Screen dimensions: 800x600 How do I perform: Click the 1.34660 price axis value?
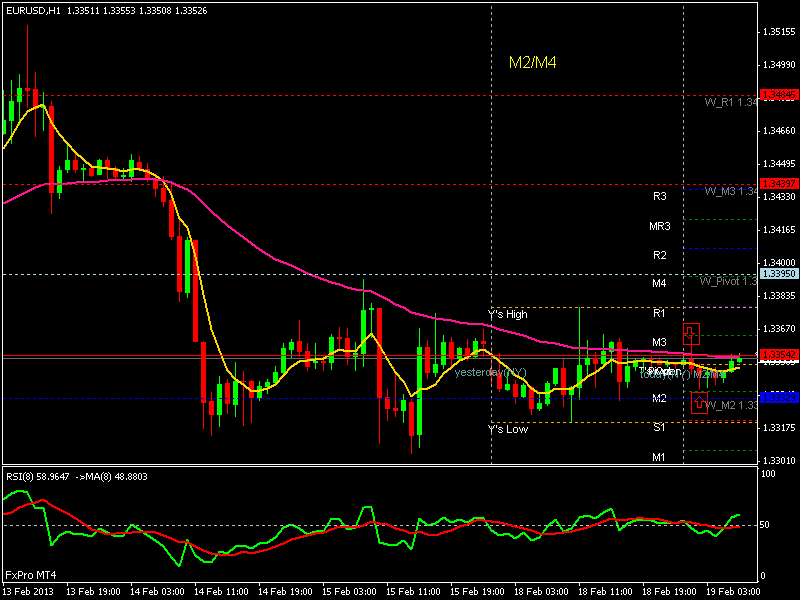[x=779, y=131]
